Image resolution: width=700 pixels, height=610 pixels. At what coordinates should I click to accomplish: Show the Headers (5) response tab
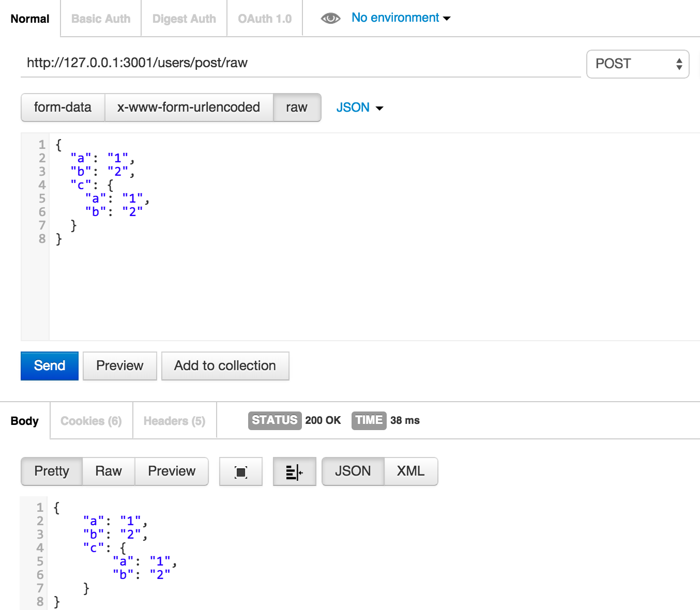[175, 421]
